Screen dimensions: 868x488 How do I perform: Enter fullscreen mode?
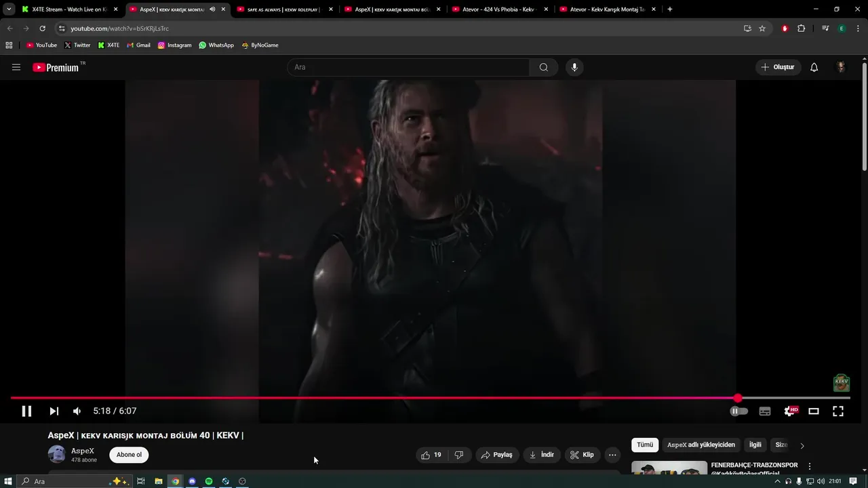click(x=838, y=411)
